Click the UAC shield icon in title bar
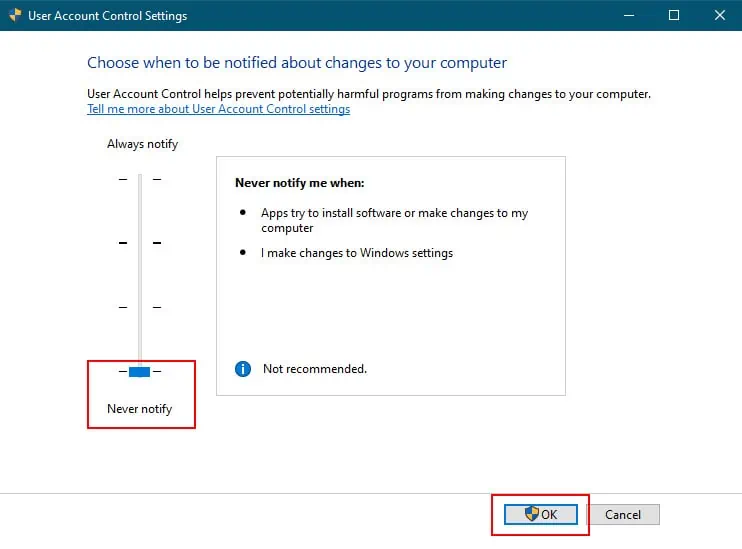Viewport: 742px width, 549px height. pos(15,15)
